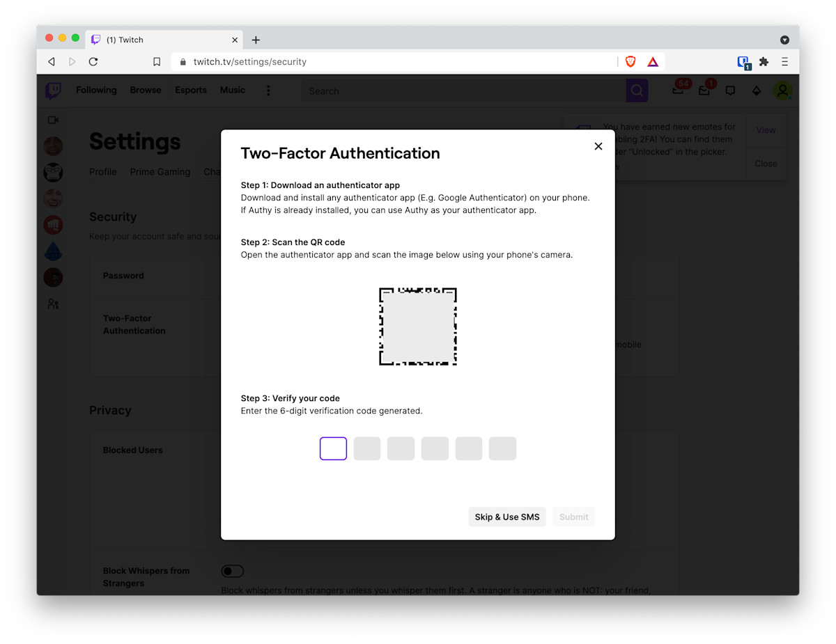
Task: Open the Browse tab in Twitch navigation
Action: tap(146, 90)
